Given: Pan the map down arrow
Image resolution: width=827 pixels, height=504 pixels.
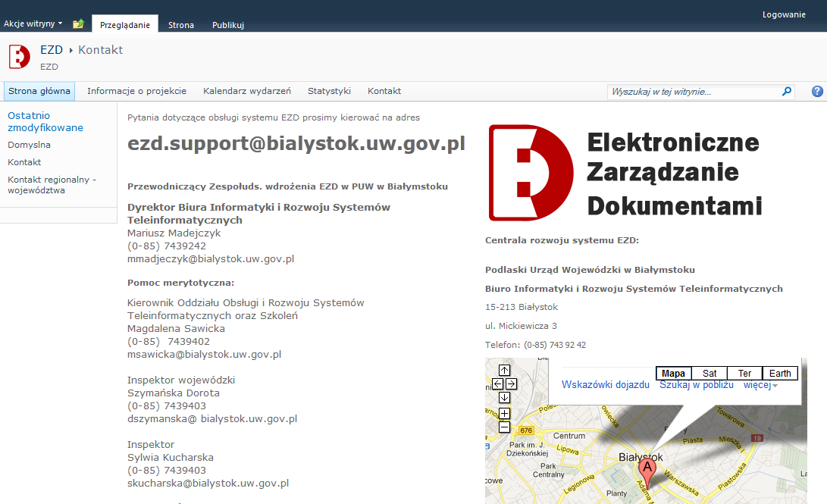Looking at the screenshot, I should (504, 397).
